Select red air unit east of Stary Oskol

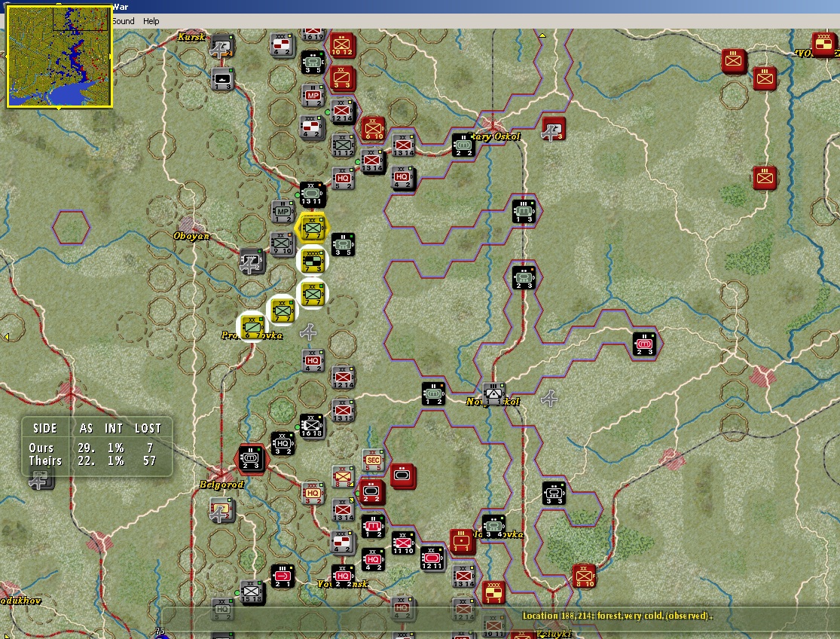coord(554,129)
